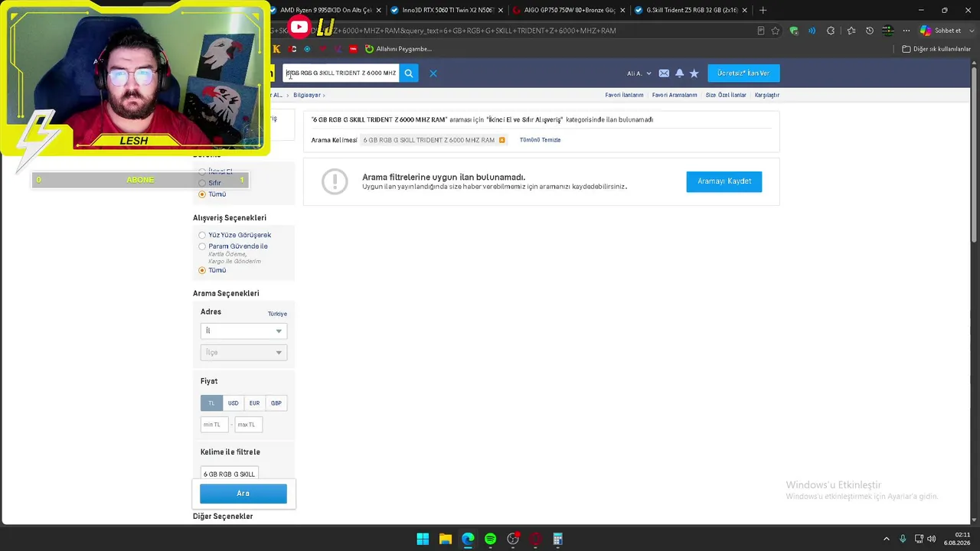Open Windows Start menu

[x=423, y=539]
